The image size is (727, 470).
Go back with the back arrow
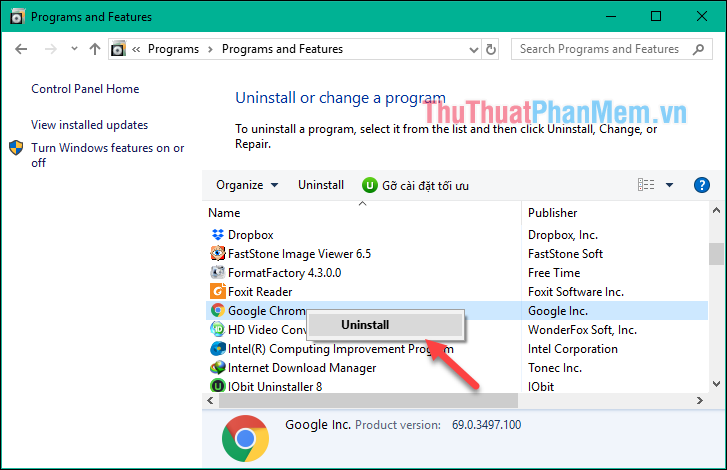21,49
